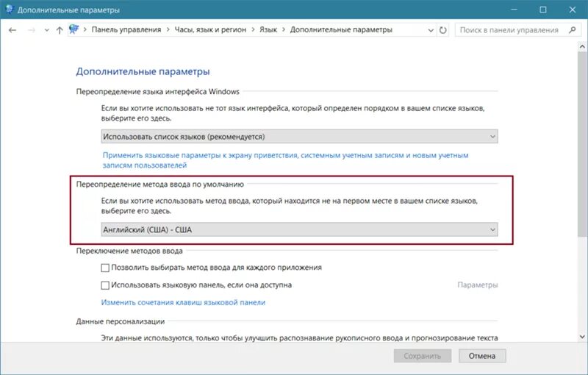
Task: Click the Отмена button
Action: coord(482,356)
